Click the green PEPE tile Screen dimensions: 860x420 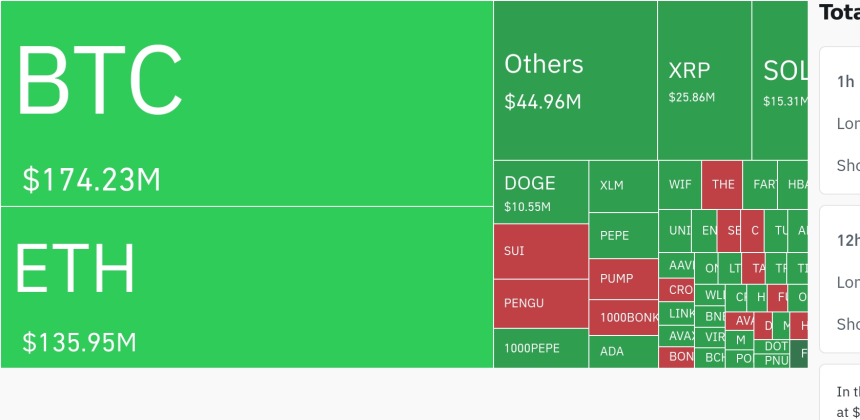click(622, 235)
